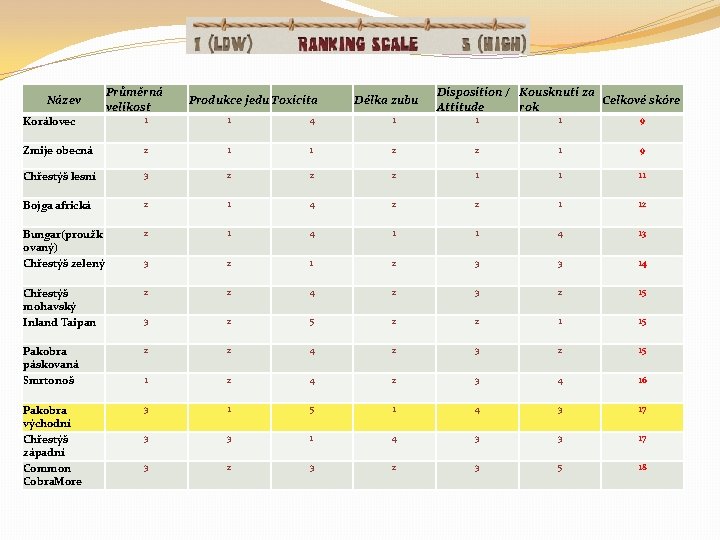Click the highlighted Pakobra východní name
This screenshot has height=540, width=720.
[x=47, y=416]
